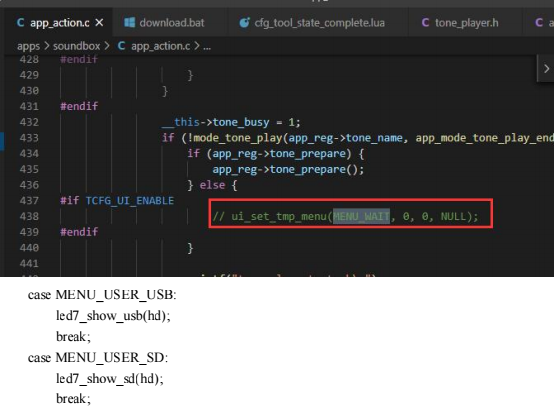Open the cfg_tool_state_complete.lua tab
The width and height of the screenshot is (554, 408).
pos(319,23)
